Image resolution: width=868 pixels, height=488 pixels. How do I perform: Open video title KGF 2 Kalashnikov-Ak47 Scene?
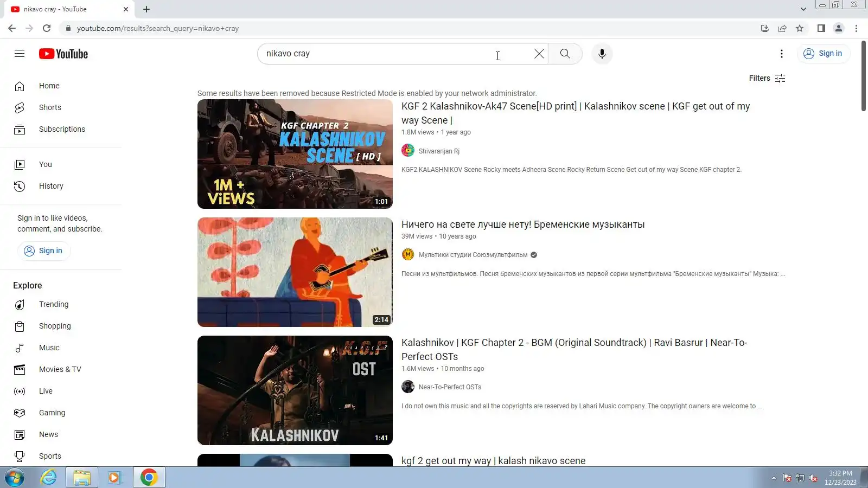point(576,113)
